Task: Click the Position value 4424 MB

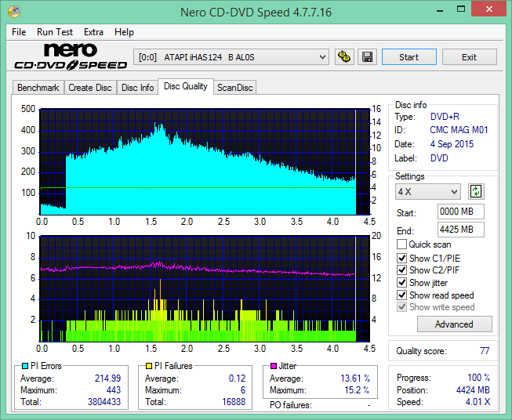Action: coord(473,390)
